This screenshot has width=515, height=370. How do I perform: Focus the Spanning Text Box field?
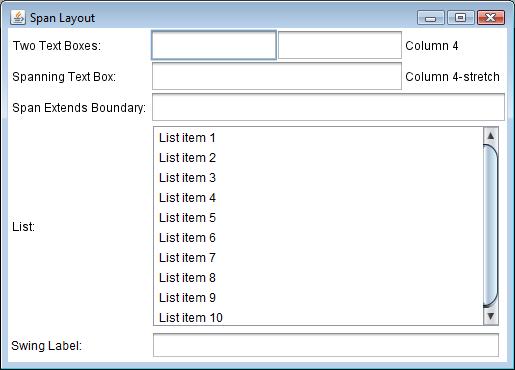[x=277, y=76]
